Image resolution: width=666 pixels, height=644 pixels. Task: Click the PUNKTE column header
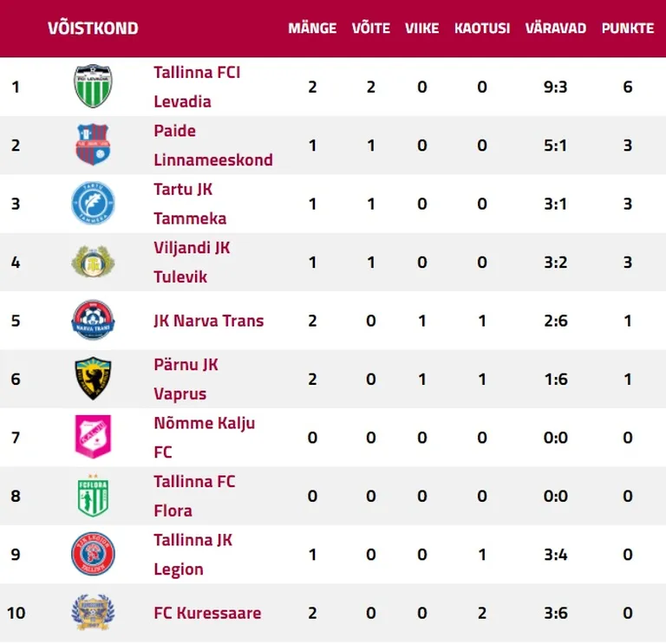[628, 28]
